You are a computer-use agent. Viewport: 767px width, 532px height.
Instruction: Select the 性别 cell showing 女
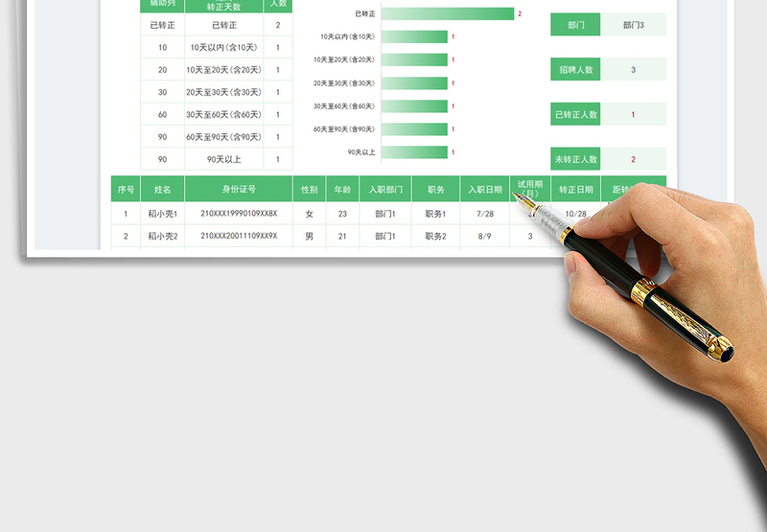coord(309,214)
